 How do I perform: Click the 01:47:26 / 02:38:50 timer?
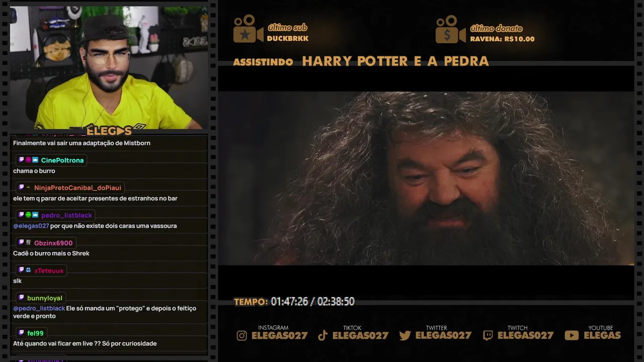pos(312,302)
